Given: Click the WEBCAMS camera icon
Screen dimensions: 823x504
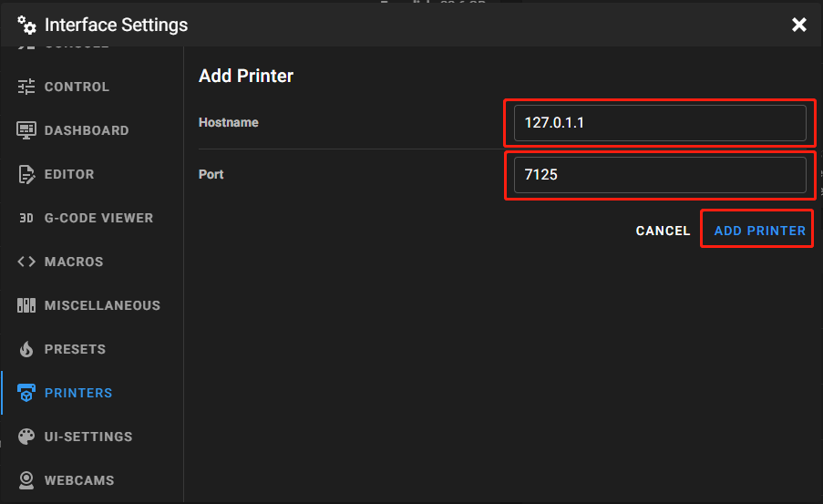Looking at the screenshot, I should (26, 480).
